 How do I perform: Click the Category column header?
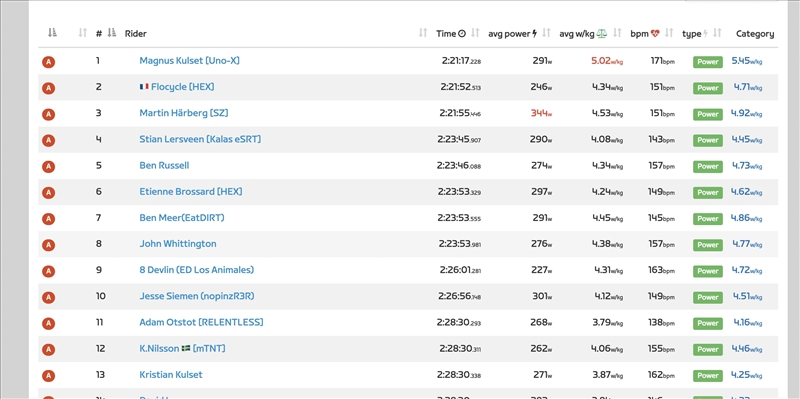(x=755, y=34)
